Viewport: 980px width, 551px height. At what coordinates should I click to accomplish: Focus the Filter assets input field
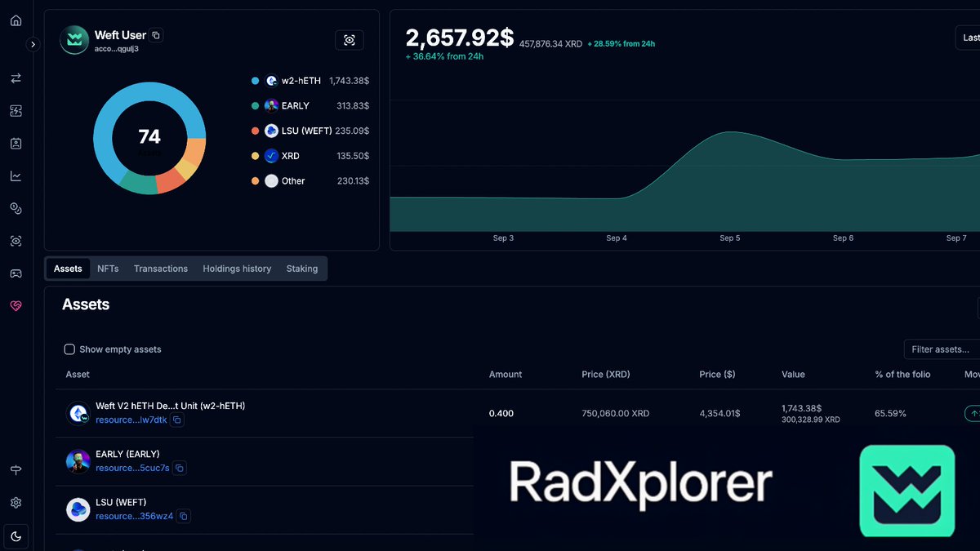point(942,349)
